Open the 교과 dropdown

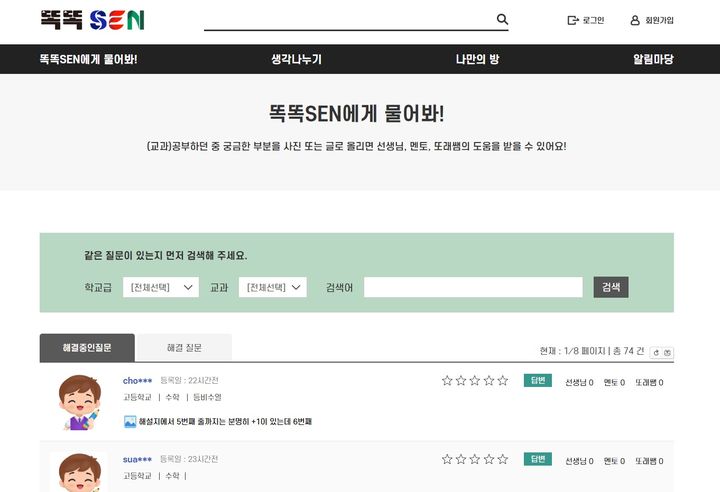(x=273, y=287)
